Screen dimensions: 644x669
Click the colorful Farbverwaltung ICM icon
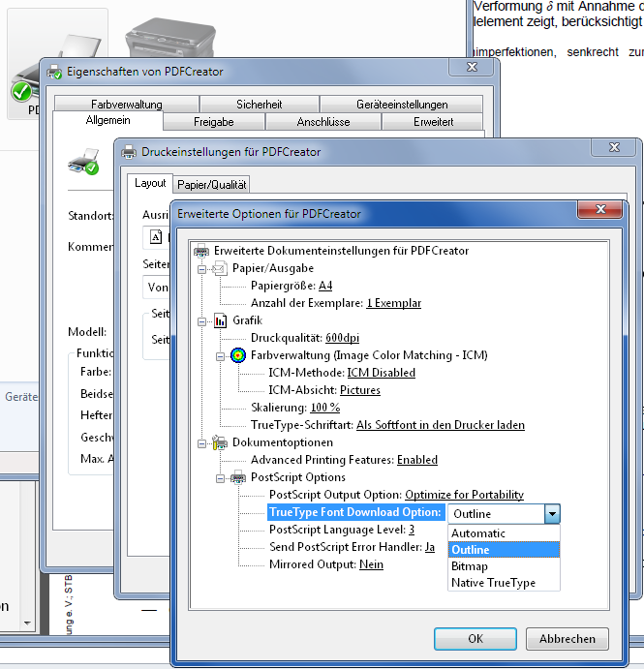238,355
